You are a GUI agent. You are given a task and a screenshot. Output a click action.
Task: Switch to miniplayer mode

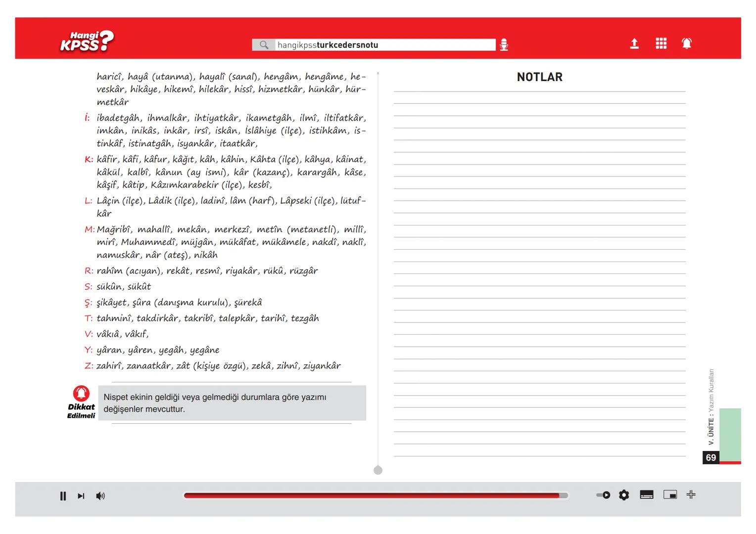pyautogui.click(x=670, y=495)
